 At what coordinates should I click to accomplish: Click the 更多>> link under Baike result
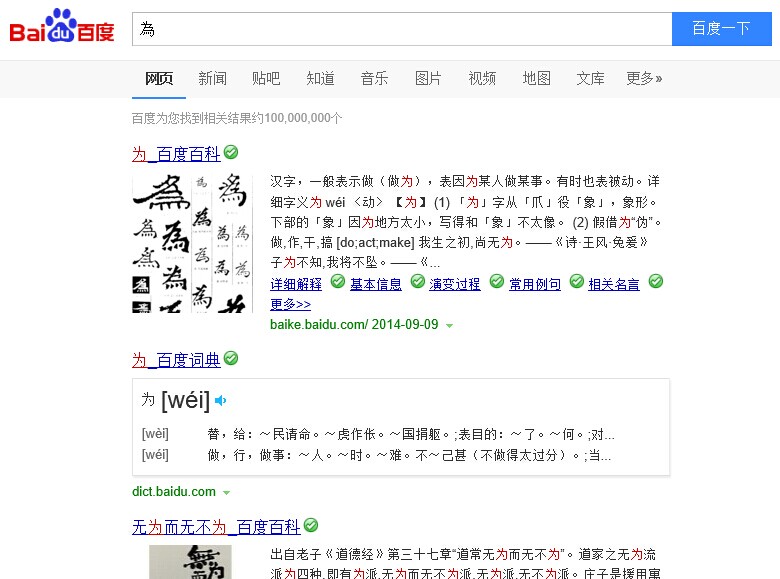(291, 304)
